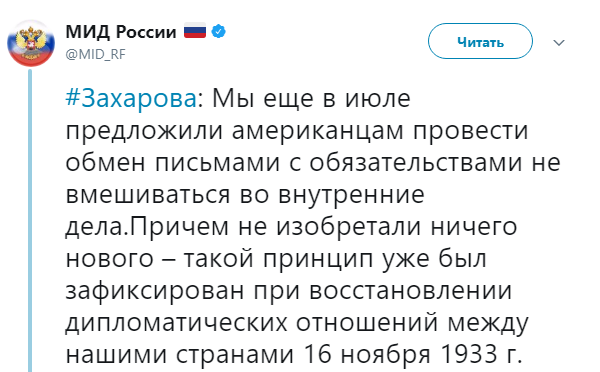Image resolution: width=600 pixels, height=372 pixels.
Task: Click the blue thread line under the avatar
Action: [30, 220]
